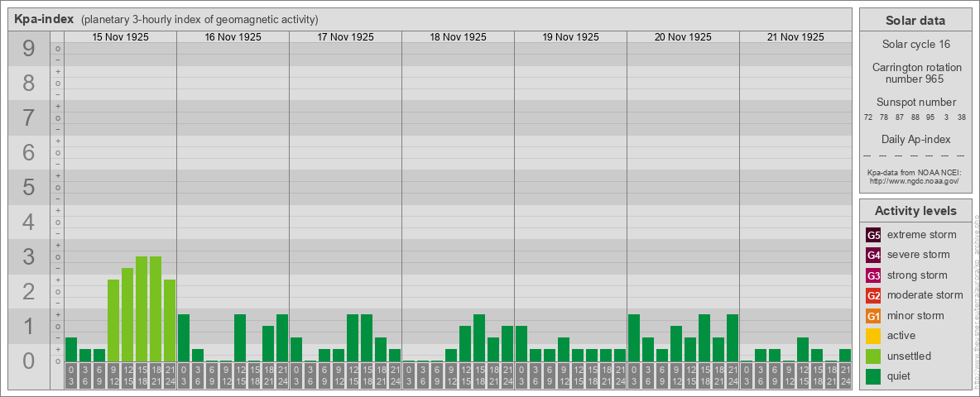Click the 17 Nov '12 15' time slot label
The image size is (980, 397).
pyautogui.click(x=353, y=376)
